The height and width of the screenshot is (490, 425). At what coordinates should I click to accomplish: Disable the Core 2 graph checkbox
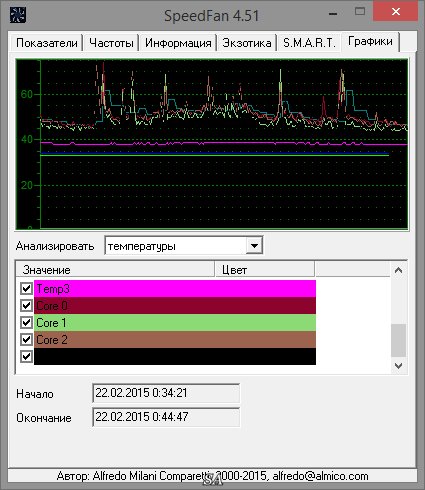26,339
